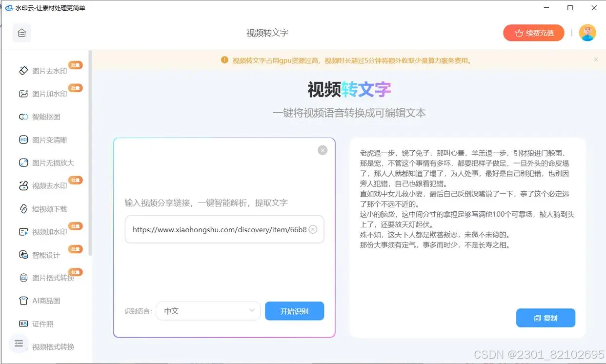
Task: Click the 短视频下载 icon
Action: [x=23, y=209]
